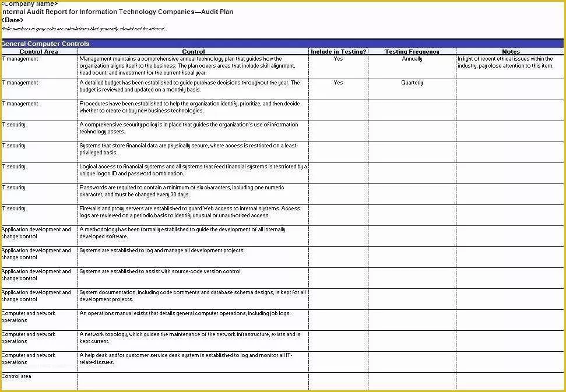This screenshot has height=392, width=566.
Task: Select the create or buy technologies control cell
Action: 194,110
